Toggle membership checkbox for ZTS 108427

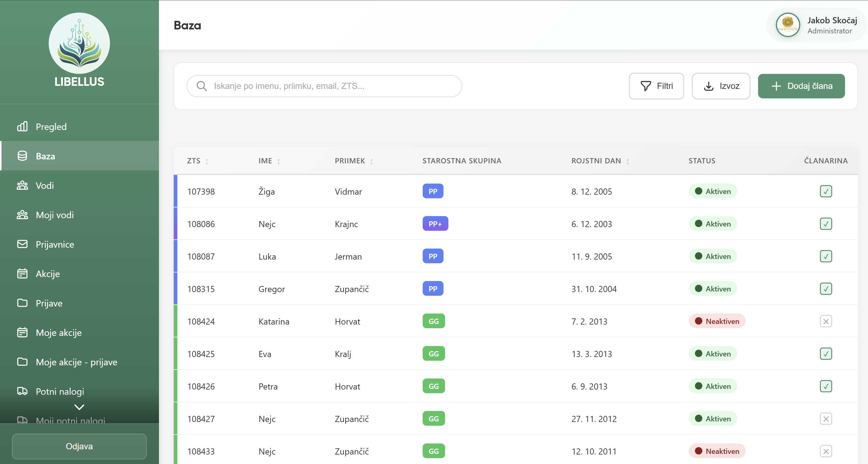click(x=825, y=418)
